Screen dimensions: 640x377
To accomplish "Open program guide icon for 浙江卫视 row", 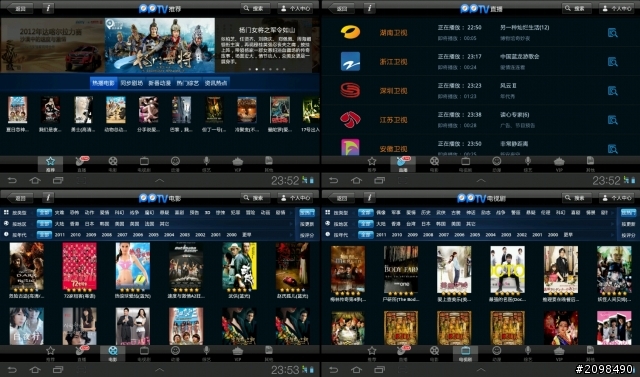I will [x=612, y=62].
